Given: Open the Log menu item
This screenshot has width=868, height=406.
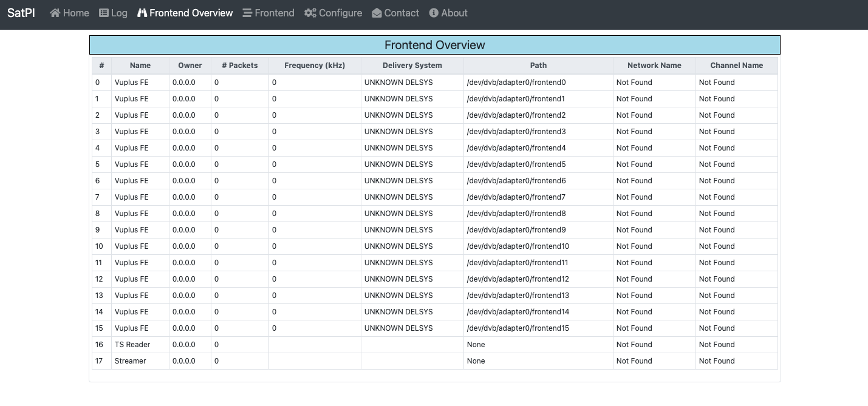Looking at the screenshot, I should pyautogui.click(x=119, y=13).
